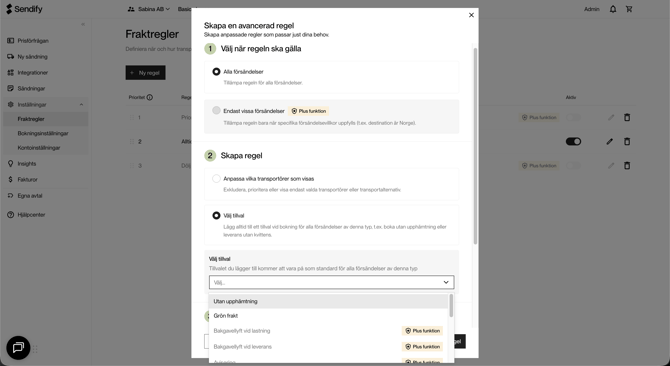
Task: Click the Egna avtal icon
Action: point(11,196)
